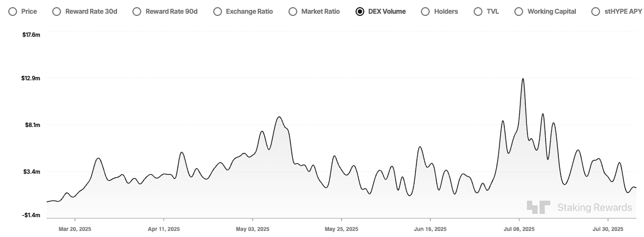
Task: Click the Jul 30, 2025 date label
Action: click(x=607, y=229)
